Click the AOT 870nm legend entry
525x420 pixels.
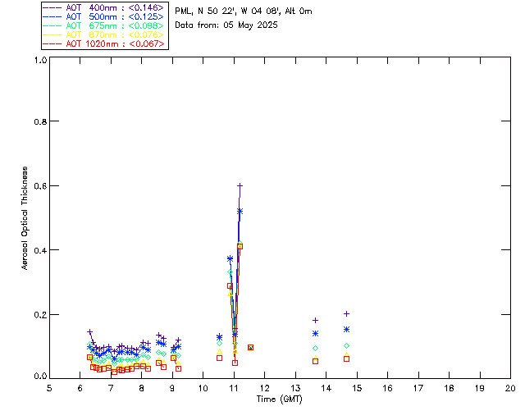103,34
